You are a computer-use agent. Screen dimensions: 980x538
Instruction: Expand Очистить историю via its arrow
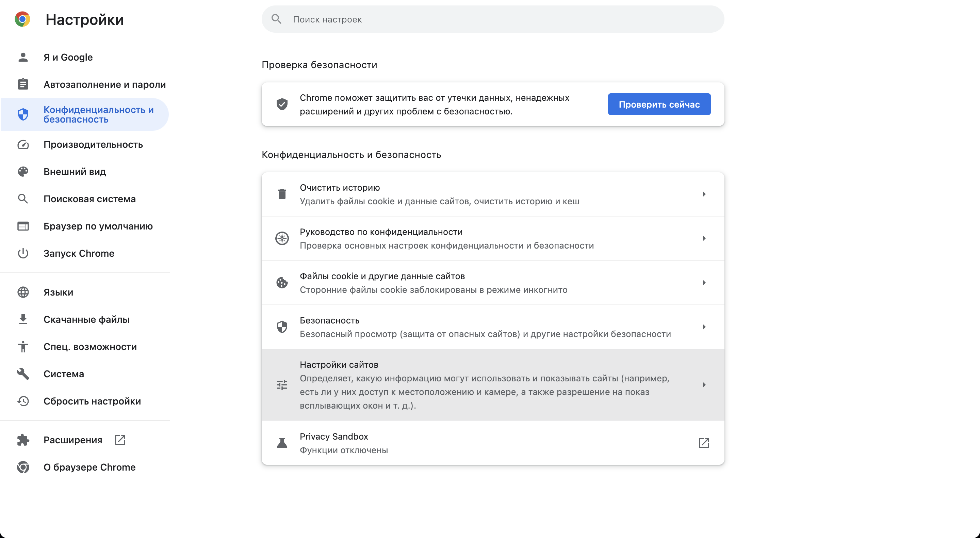pyautogui.click(x=704, y=194)
